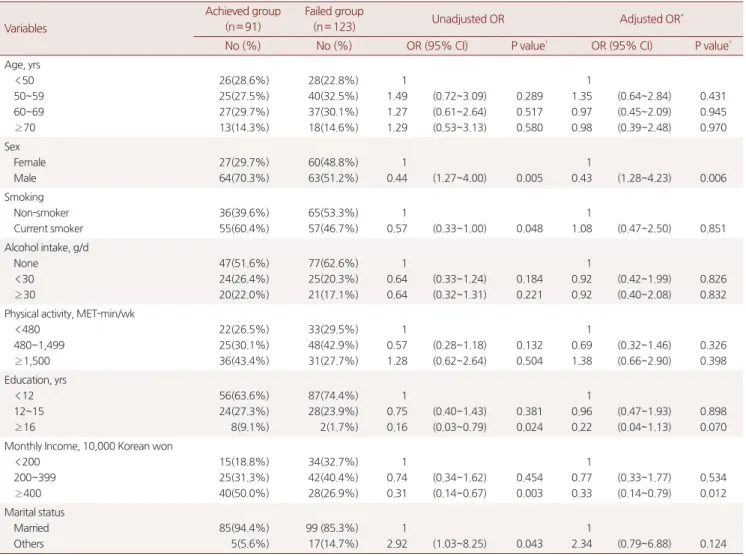Click the 'Education, yrs' heading

tap(35, 380)
